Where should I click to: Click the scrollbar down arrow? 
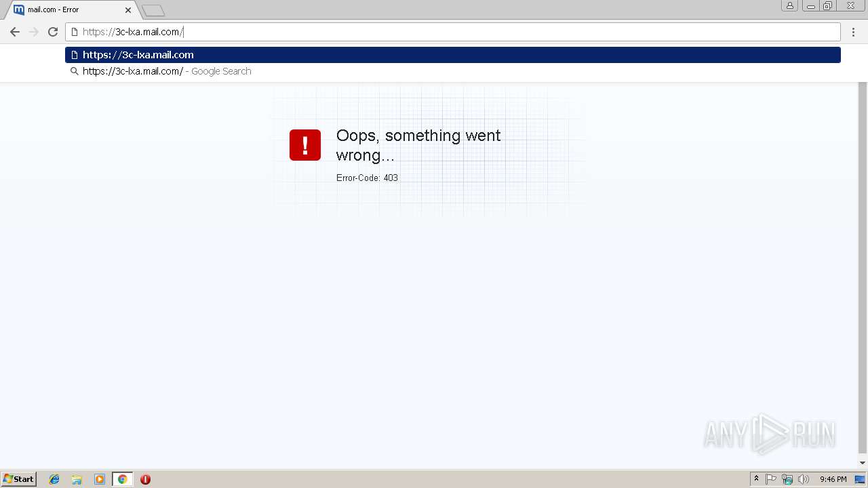point(863,464)
